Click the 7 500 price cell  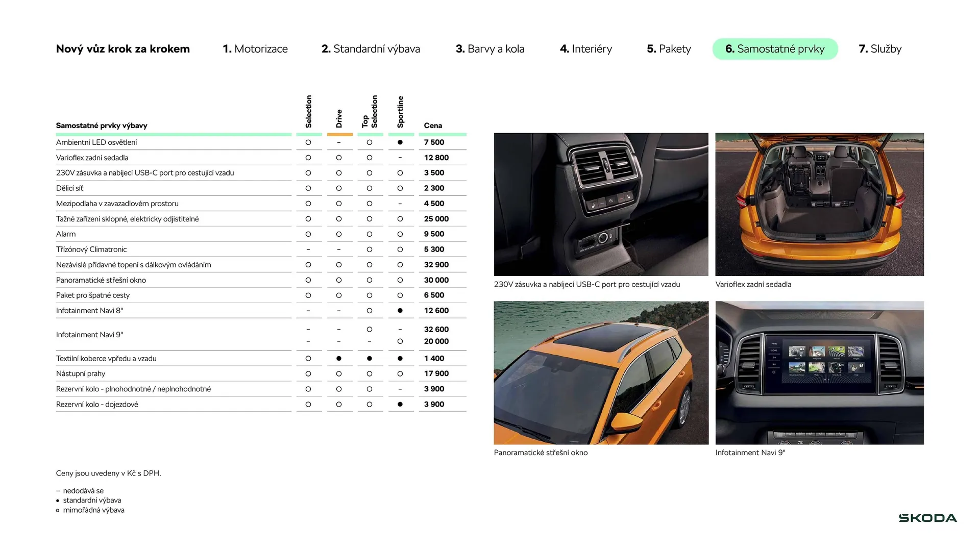(434, 142)
